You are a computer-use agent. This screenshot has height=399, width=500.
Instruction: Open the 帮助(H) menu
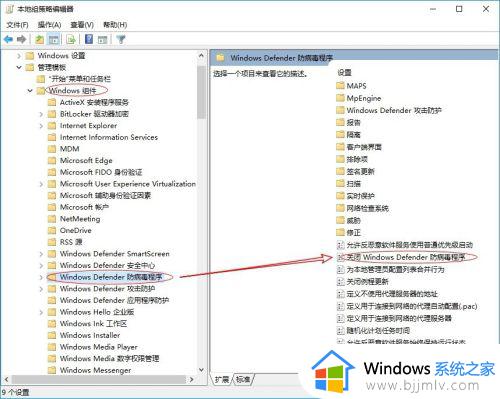click(x=115, y=25)
